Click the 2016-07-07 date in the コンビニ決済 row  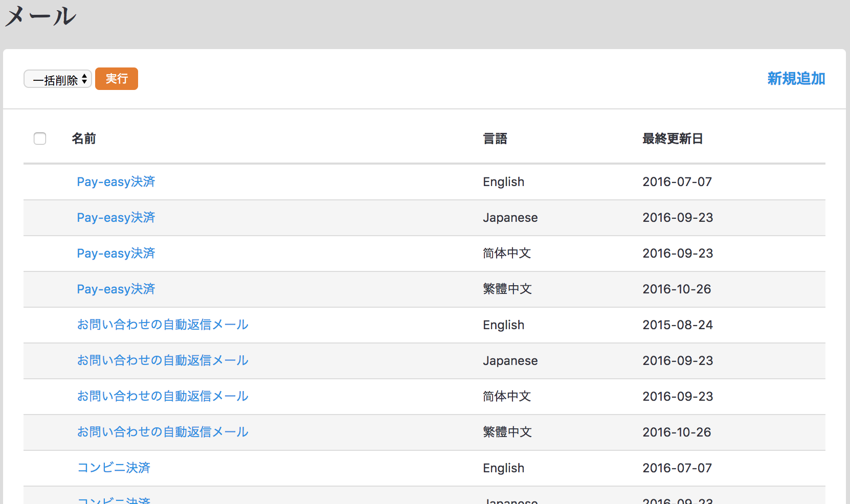[x=677, y=468]
